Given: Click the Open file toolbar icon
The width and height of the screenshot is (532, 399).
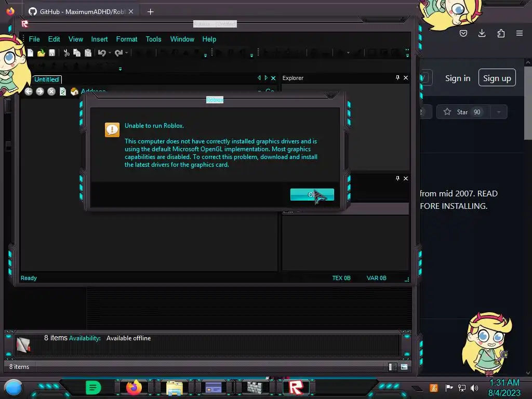Looking at the screenshot, I should (42, 53).
